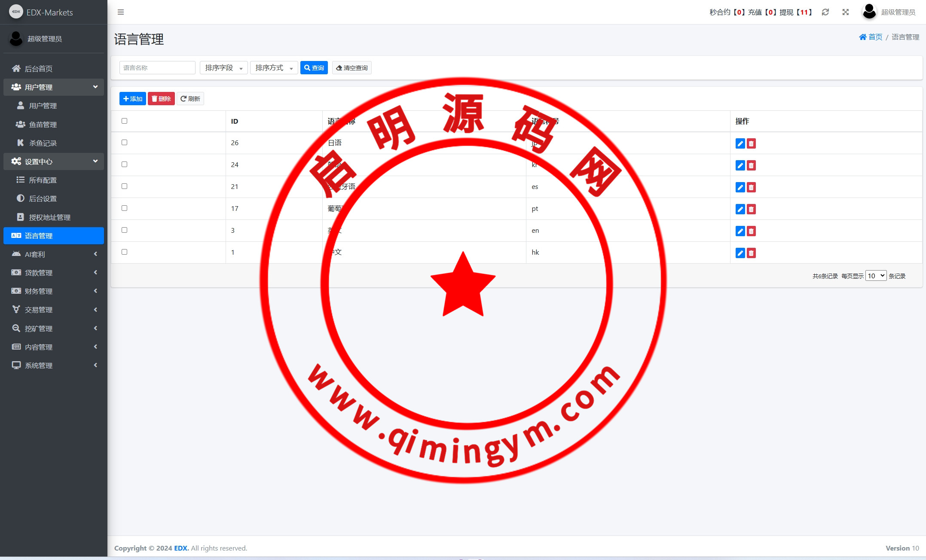926x560 pixels.
Task: Open the 排序方式 dropdown
Action: (274, 68)
